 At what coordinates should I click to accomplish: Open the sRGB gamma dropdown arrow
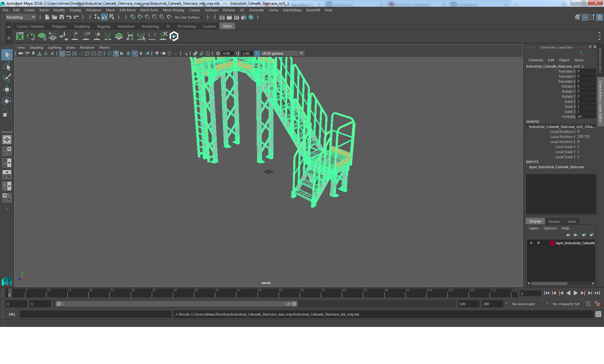[301, 53]
